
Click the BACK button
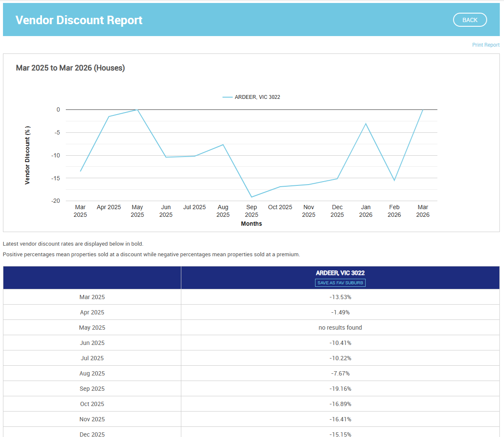coord(470,20)
